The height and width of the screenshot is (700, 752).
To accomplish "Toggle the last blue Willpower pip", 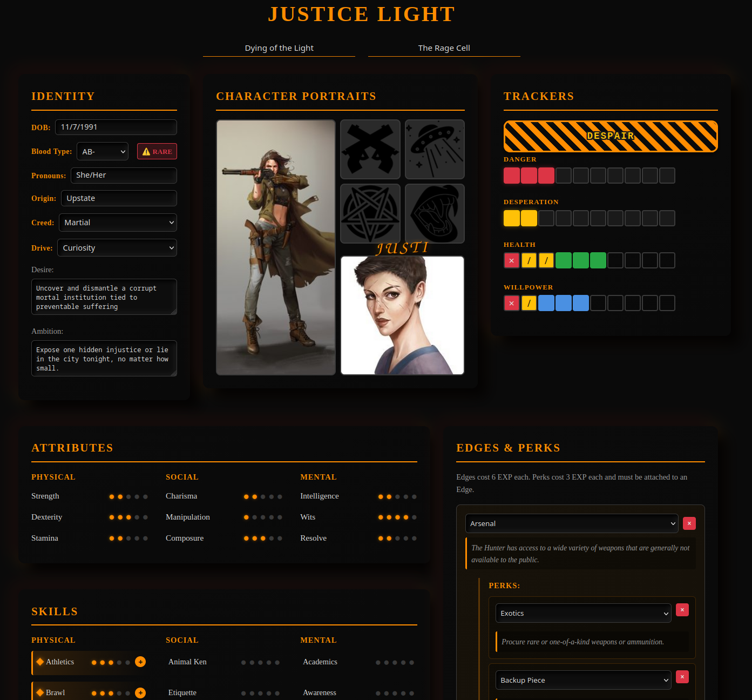I will pyautogui.click(x=580, y=303).
